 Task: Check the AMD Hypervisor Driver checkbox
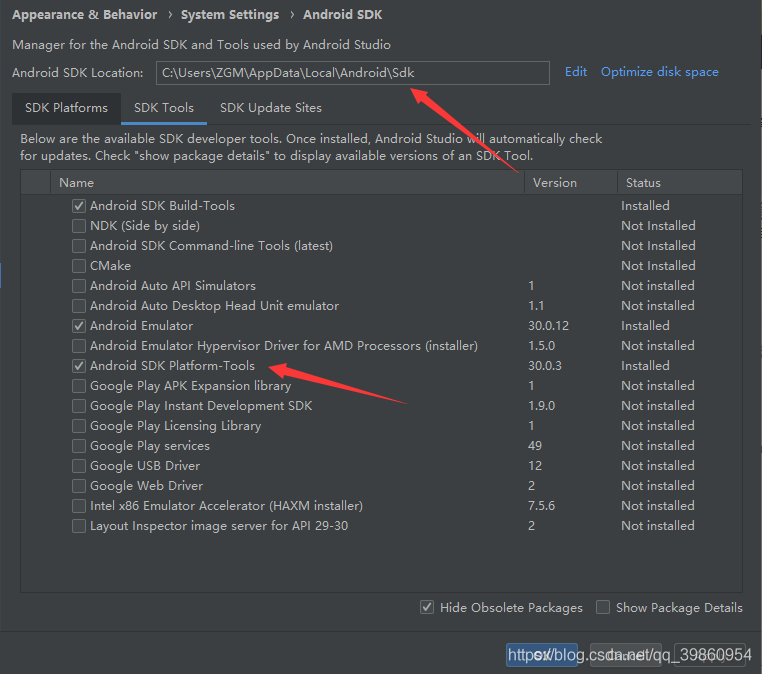pyautogui.click(x=79, y=346)
